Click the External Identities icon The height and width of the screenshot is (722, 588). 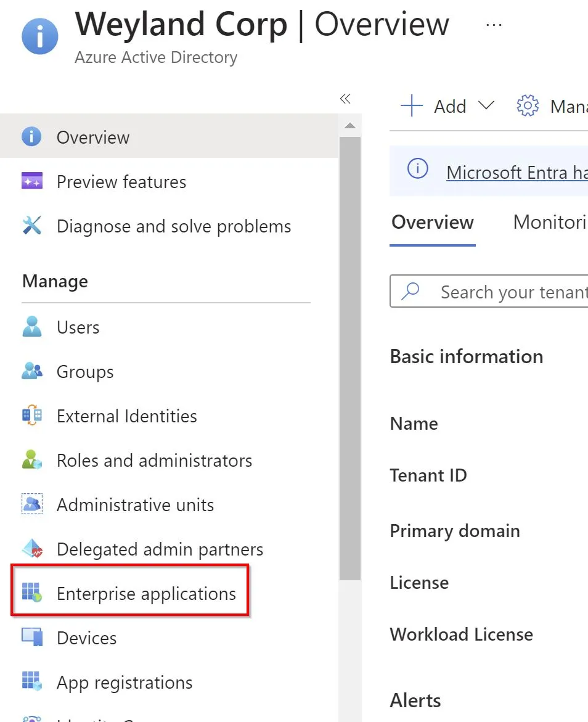click(32, 415)
